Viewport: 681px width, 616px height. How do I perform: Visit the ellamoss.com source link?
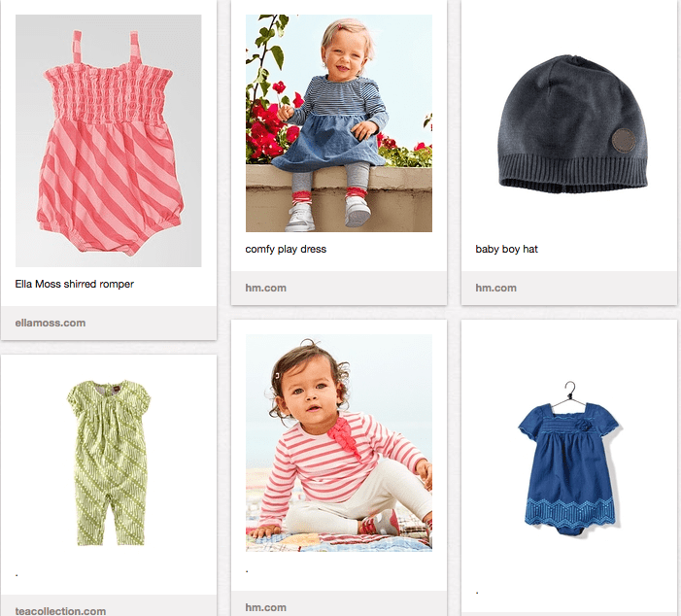pos(51,323)
